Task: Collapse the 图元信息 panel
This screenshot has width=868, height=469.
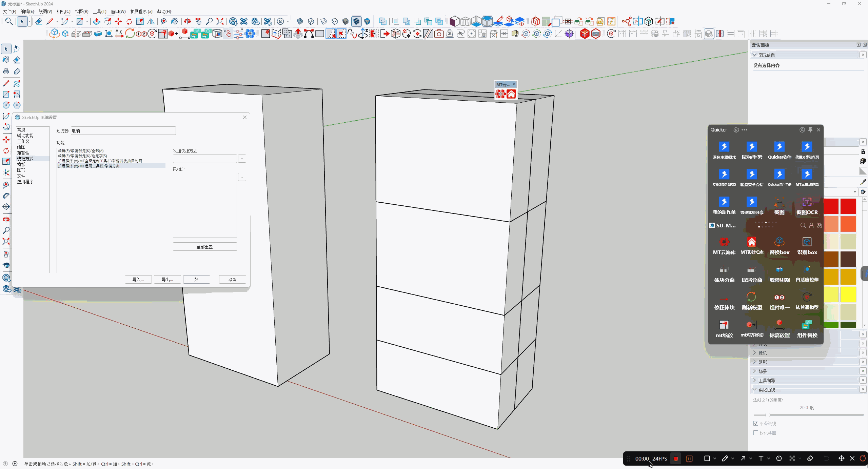Action: tap(755, 55)
